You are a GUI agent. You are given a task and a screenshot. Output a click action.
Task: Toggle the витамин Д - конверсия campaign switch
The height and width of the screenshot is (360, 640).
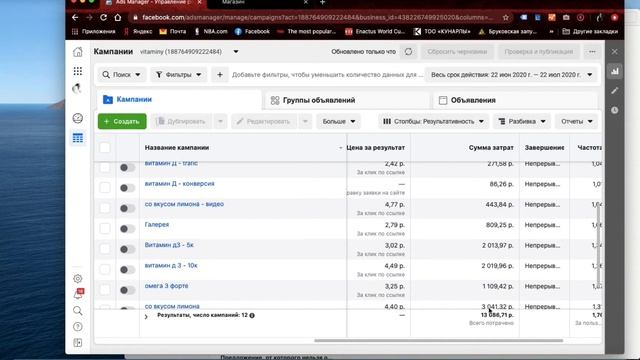pos(127,188)
